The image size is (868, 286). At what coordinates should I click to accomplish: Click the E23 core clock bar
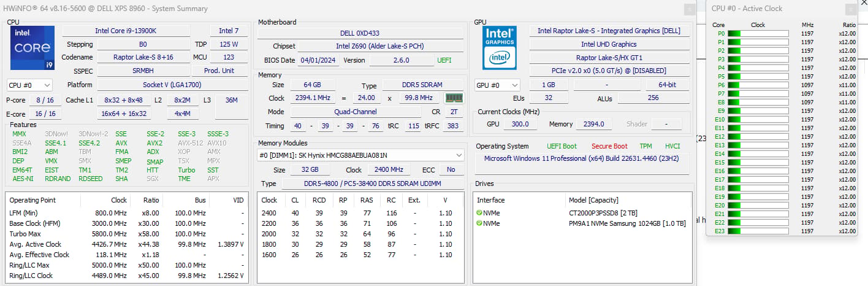point(758,231)
